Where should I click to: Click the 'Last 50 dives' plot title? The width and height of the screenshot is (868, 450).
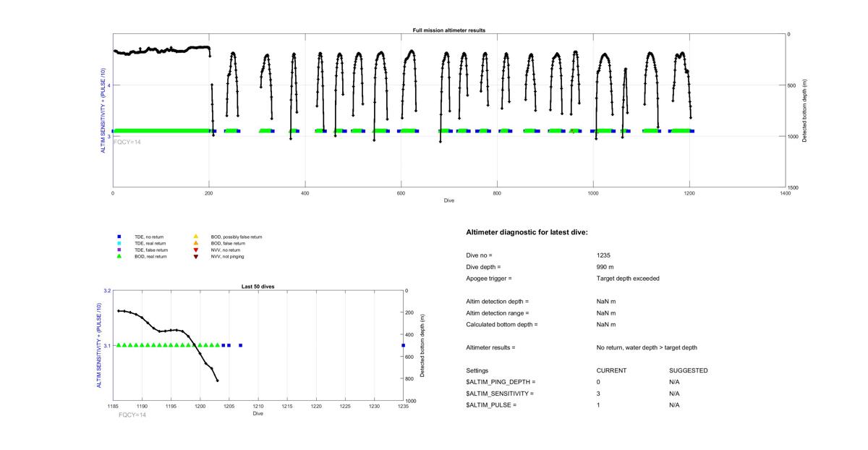click(258, 286)
